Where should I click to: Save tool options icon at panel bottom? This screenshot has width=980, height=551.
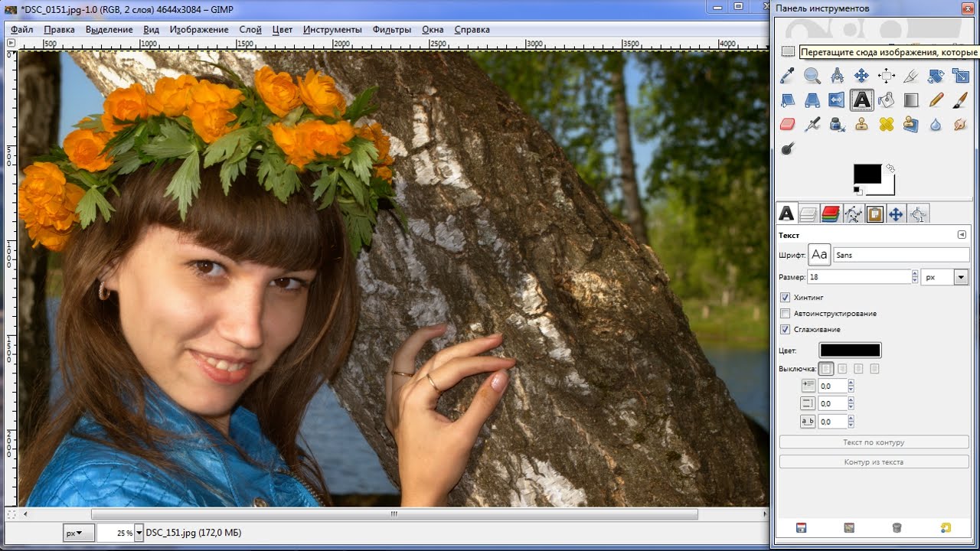[801, 527]
